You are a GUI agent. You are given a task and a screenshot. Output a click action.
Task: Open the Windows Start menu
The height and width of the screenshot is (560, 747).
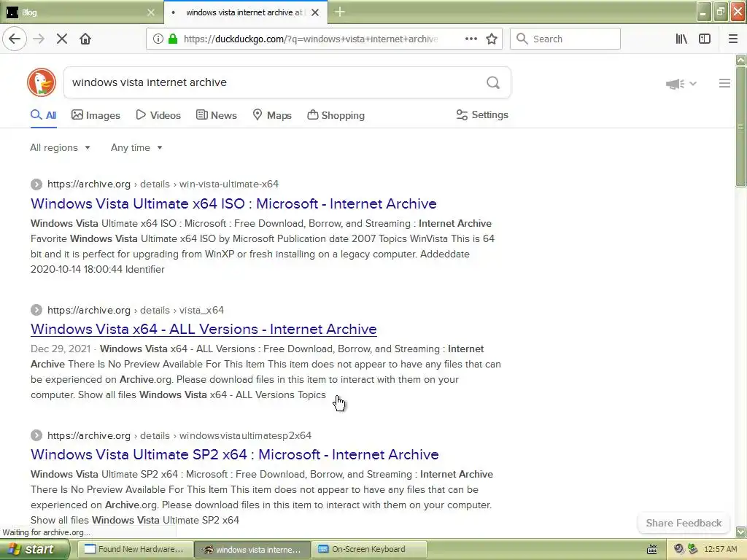[34, 550]
